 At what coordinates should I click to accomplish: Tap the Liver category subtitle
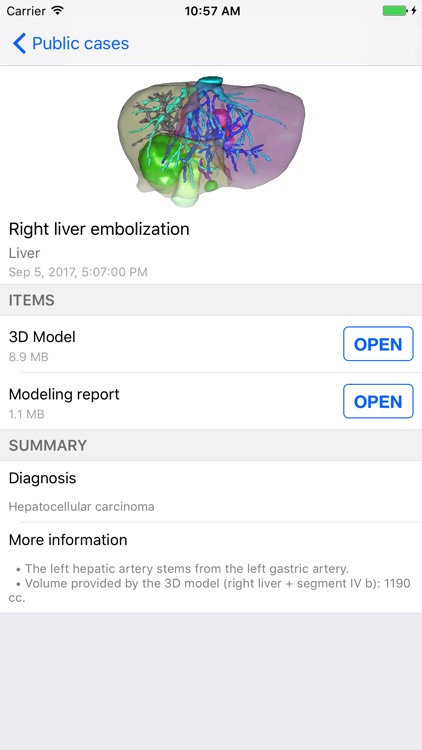(x=24, y=253)
